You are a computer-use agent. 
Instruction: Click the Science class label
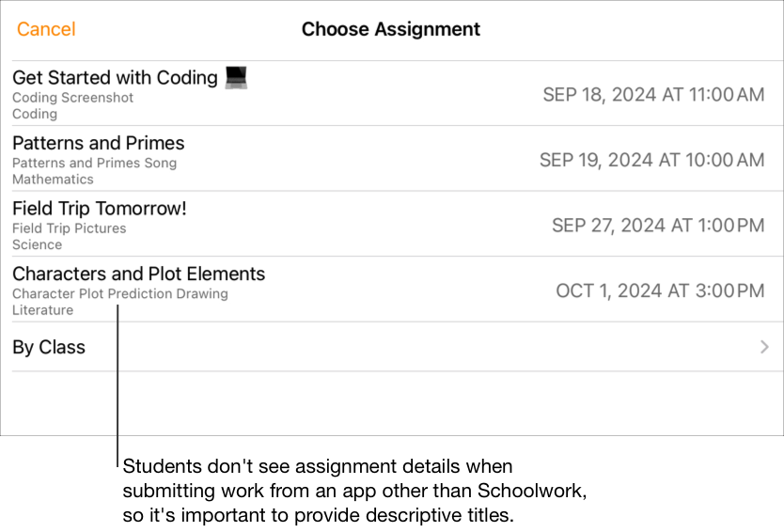(38, 244)
